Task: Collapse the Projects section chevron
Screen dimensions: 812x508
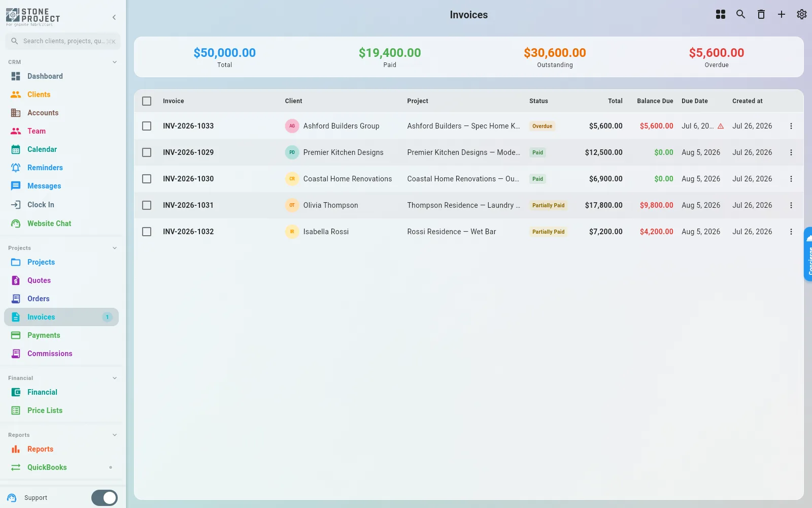Action: coord(115,248)
